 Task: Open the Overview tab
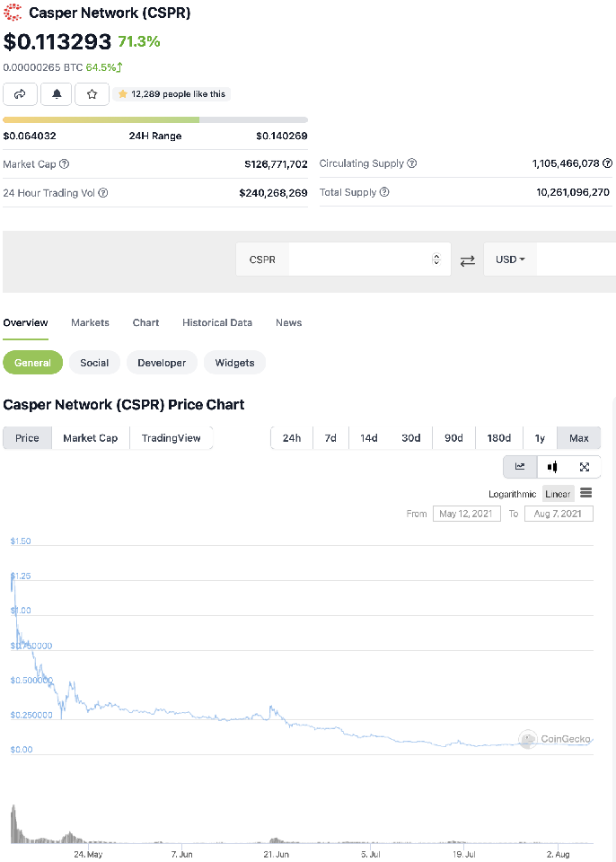(25, 322)
